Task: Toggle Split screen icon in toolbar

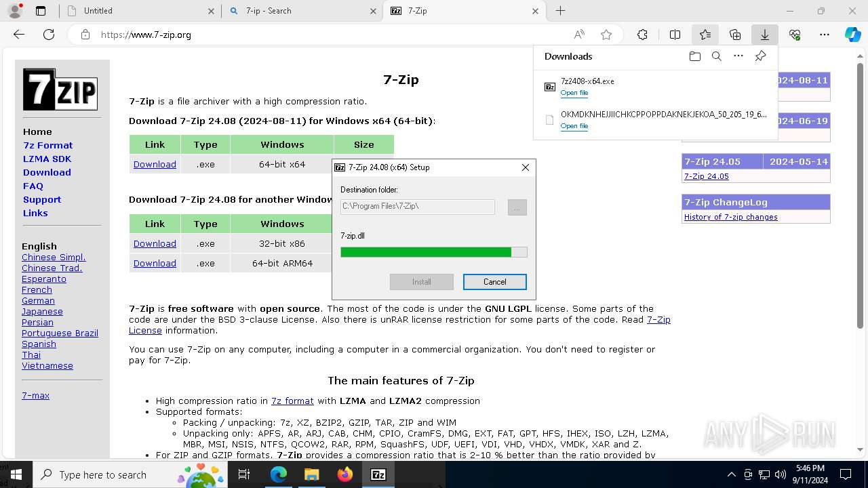Action: click(675, 35)
